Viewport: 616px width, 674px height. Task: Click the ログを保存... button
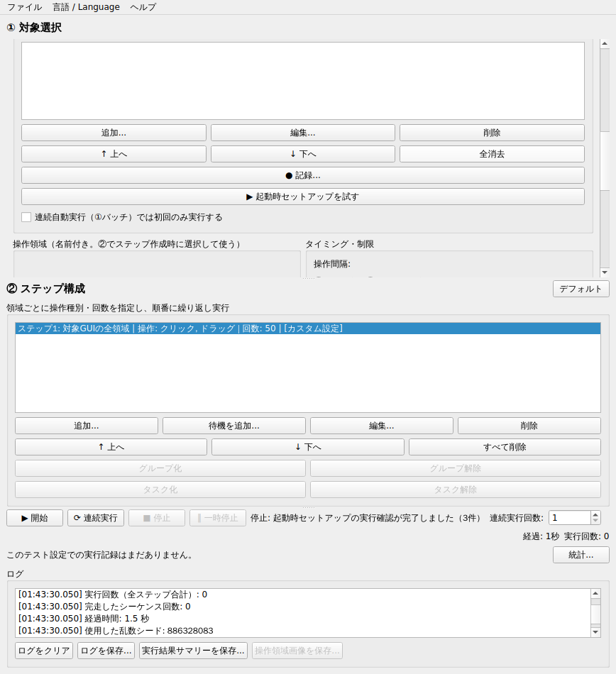coord(106,651)
